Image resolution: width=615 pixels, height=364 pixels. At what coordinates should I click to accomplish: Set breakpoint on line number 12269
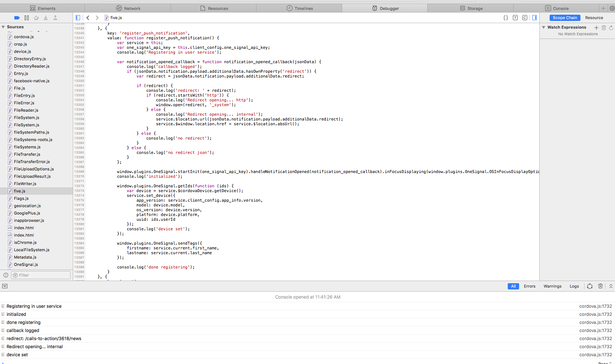[x=79, y=172]
